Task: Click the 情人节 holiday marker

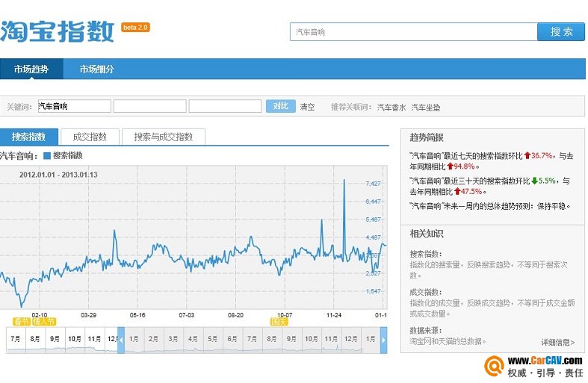Action: pyautogui.click(x=44, y=322)
